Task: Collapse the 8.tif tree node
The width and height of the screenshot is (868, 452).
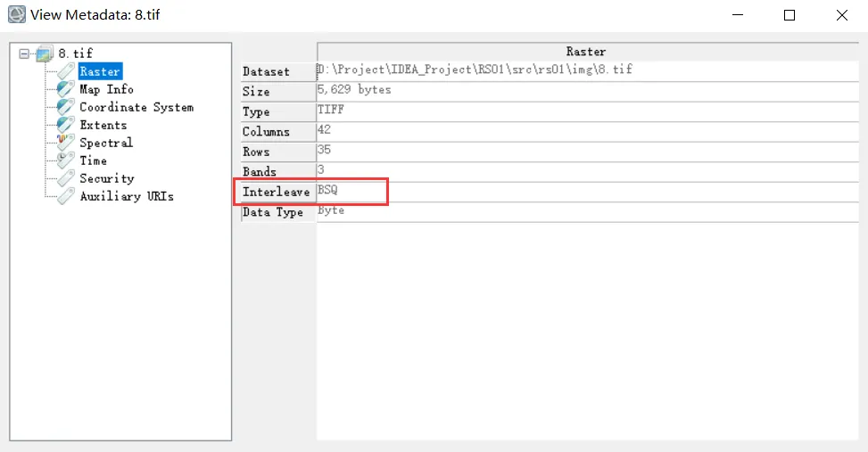Action: [24, 53]
